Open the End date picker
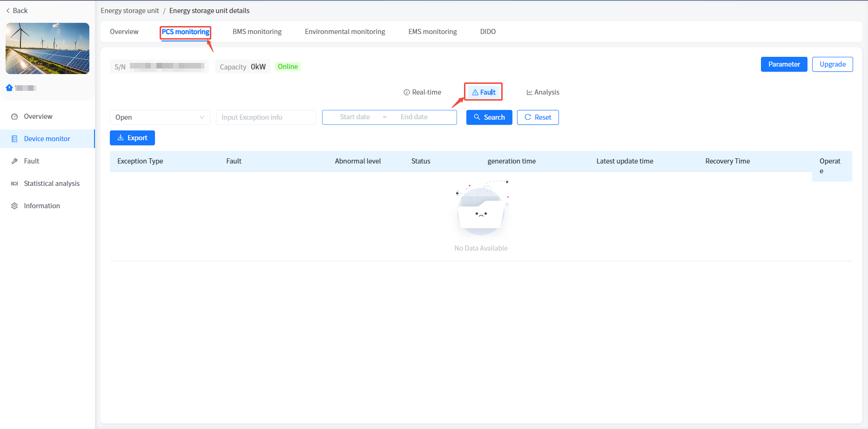Screen dimensions: 868x429 414,117
